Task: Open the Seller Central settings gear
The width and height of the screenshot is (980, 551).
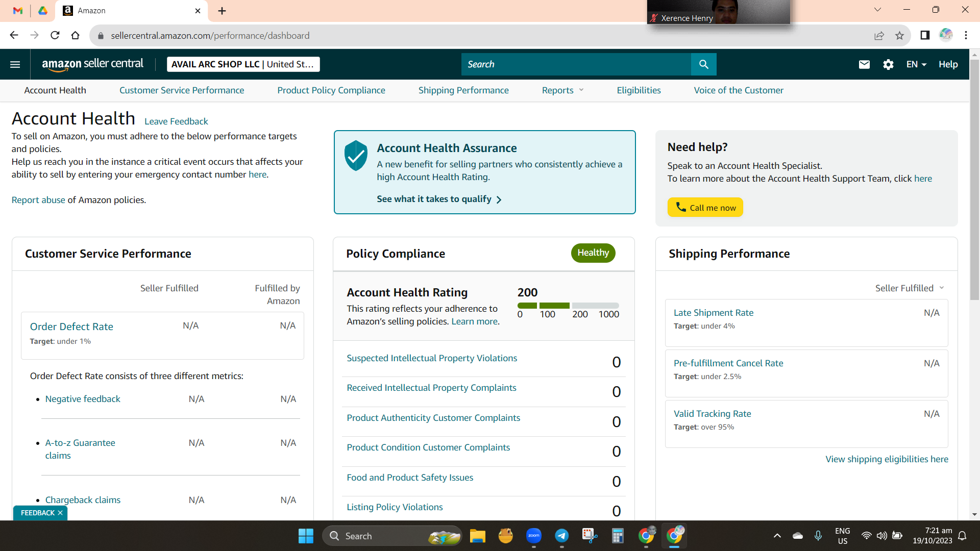Action: (x=888, y=64)
